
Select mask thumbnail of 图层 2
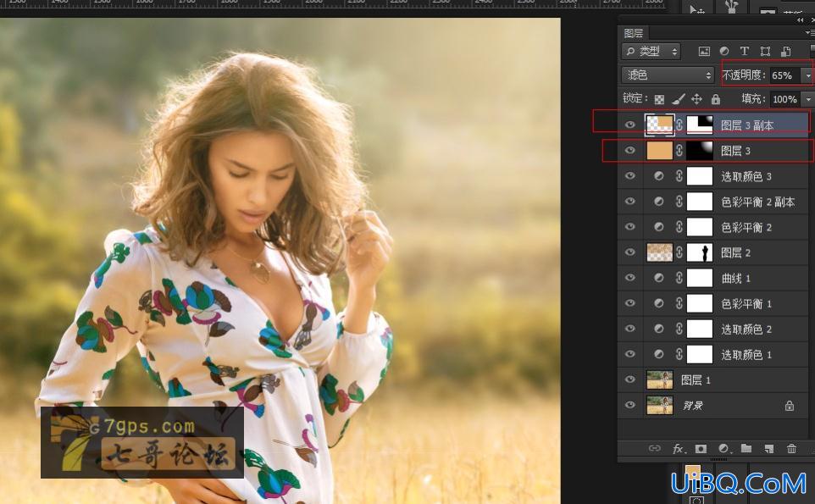coord(700,252)
